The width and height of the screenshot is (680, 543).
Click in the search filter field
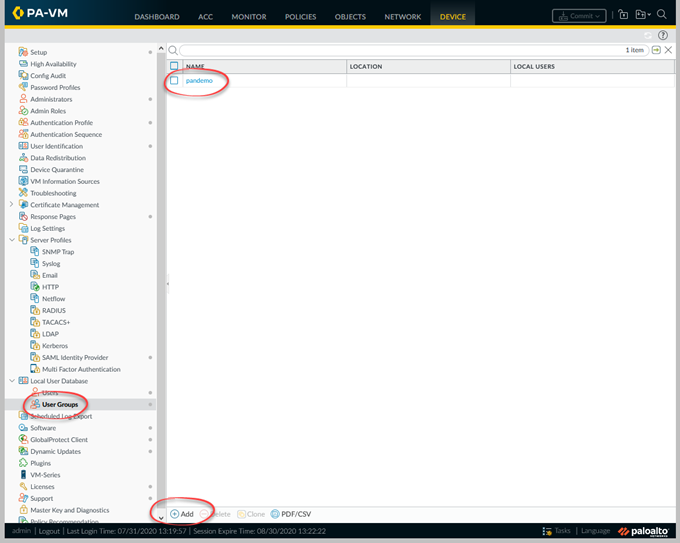pos(400,50)
